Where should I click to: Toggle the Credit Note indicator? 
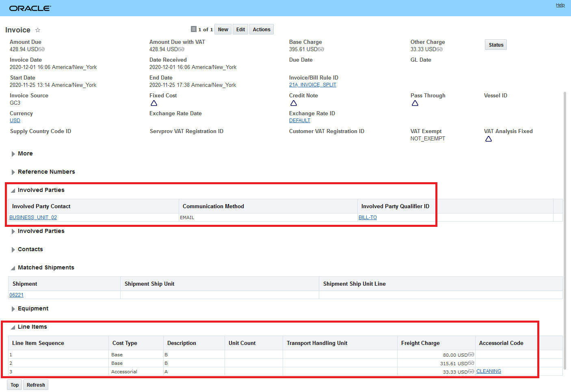(x=294, y=103)
